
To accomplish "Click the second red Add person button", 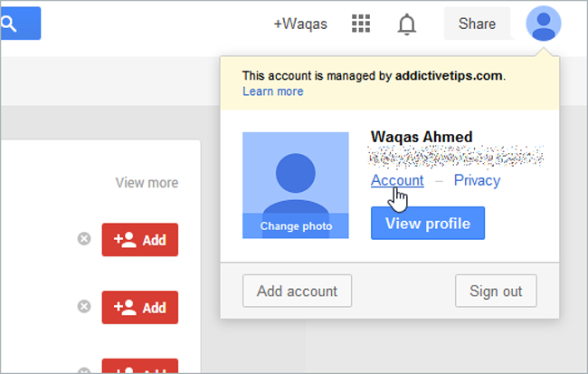I will pyautogui.click(x=140, y=307).
